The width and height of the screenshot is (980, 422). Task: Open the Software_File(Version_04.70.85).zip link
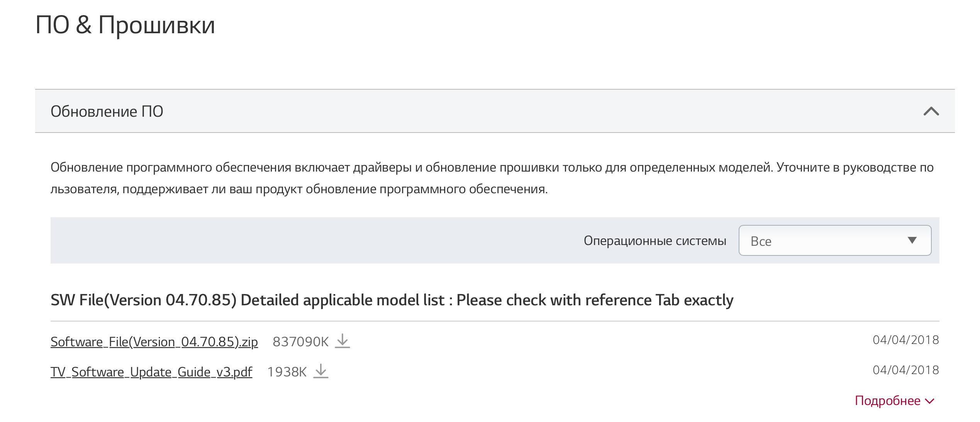(154, 342)
